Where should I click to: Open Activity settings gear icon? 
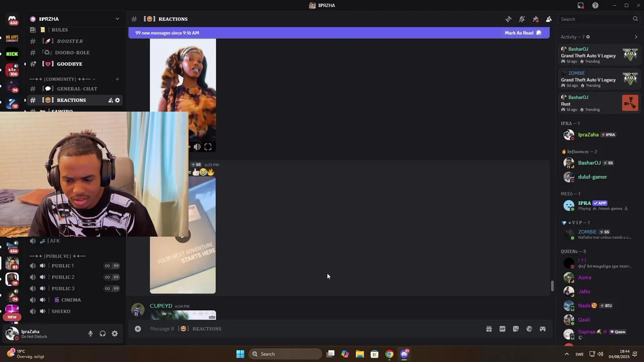(x=588, y=37)
